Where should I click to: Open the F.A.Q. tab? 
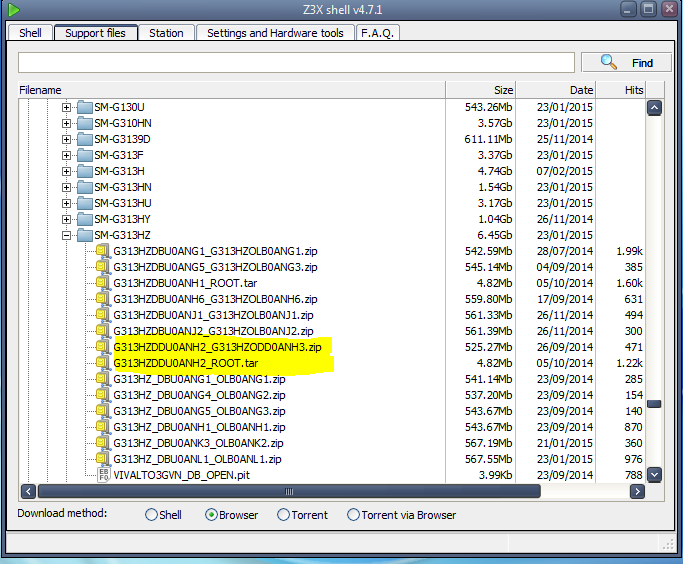pos(378,33)
